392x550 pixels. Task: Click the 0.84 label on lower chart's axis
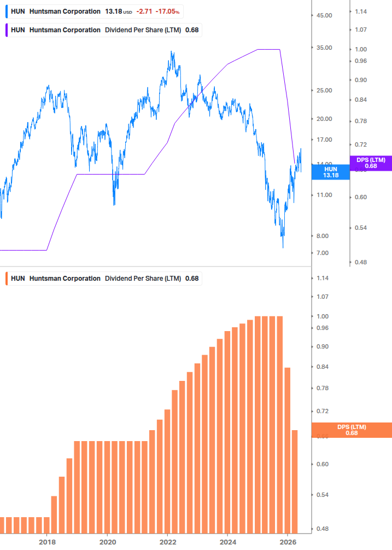(323, 367)
